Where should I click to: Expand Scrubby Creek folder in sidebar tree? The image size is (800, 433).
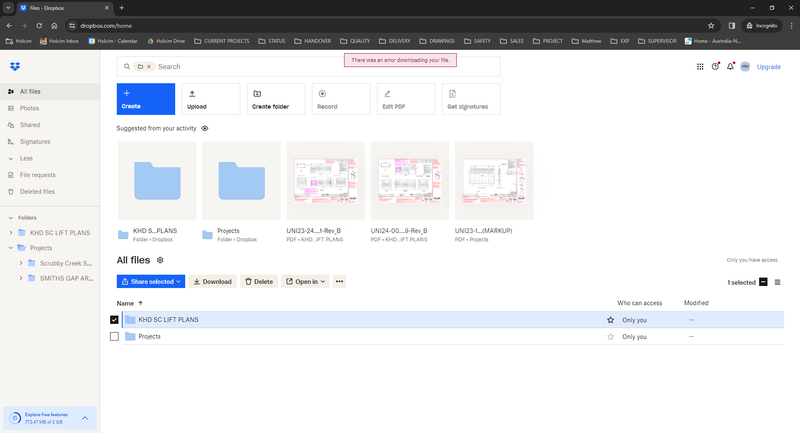click(x=20, y=262)
